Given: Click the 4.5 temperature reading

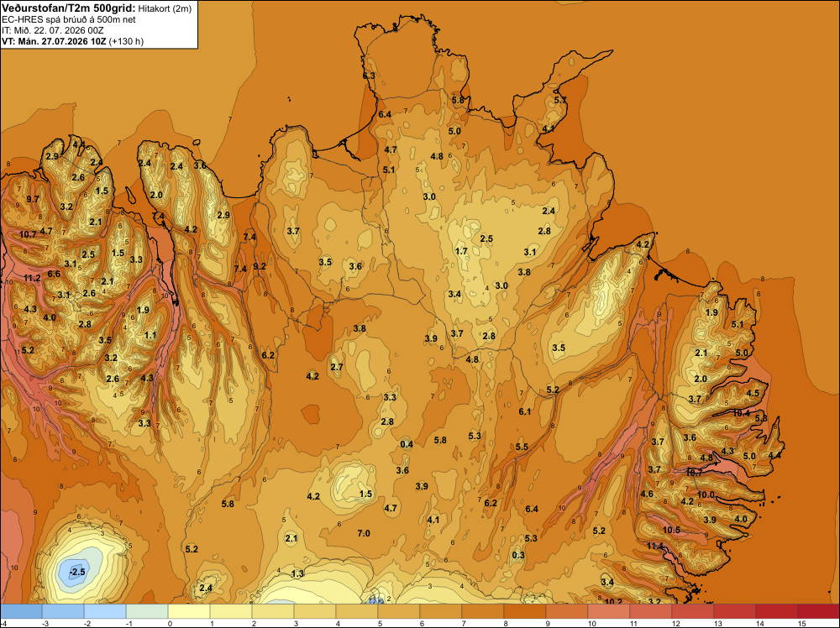Looking at the screenshot, I should pyautogui.click(x=753, y=393).
